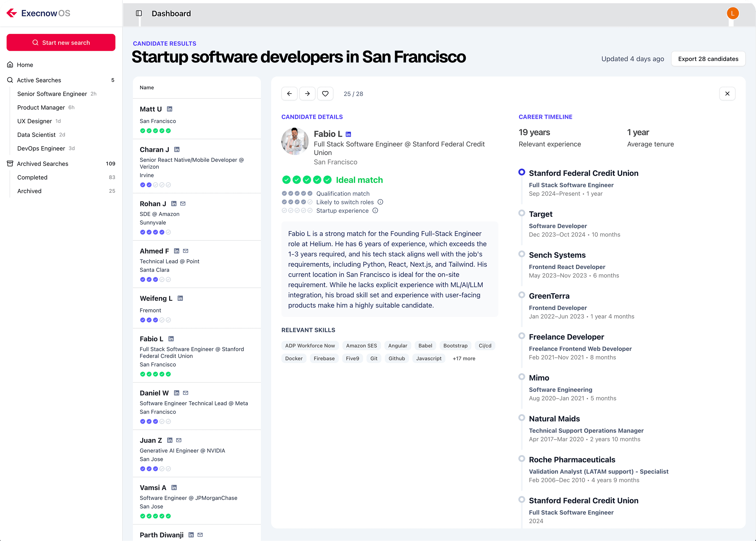Collapse the Active Searches section
The height and width of the screenshot is (541, 756).
pos(39,80)
